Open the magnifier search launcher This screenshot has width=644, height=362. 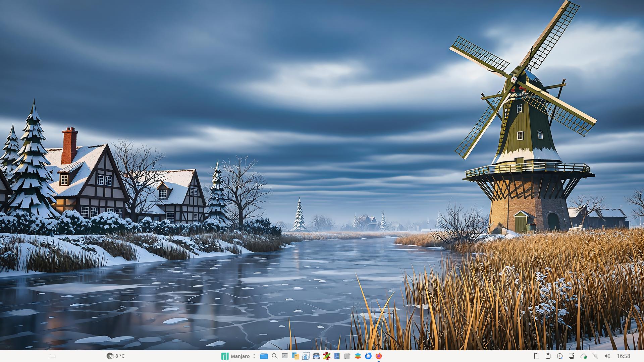(274, 356)
